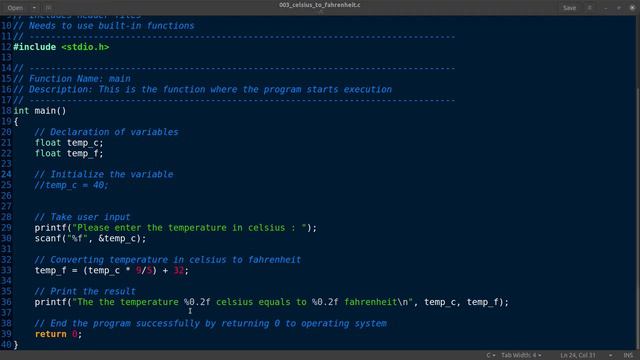Click the printf 'Please enter the temperature' line
The image size is (640, 360).
click(x=176, y=227)
